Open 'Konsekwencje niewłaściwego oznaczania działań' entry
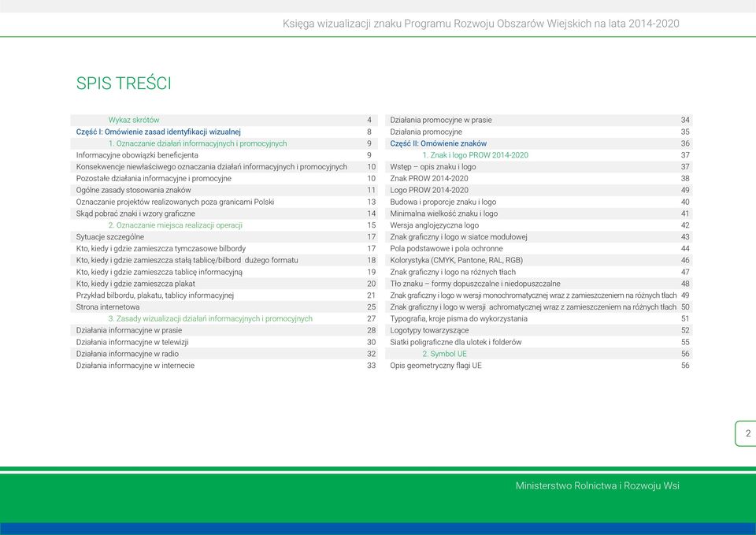 tap(211, 167)
